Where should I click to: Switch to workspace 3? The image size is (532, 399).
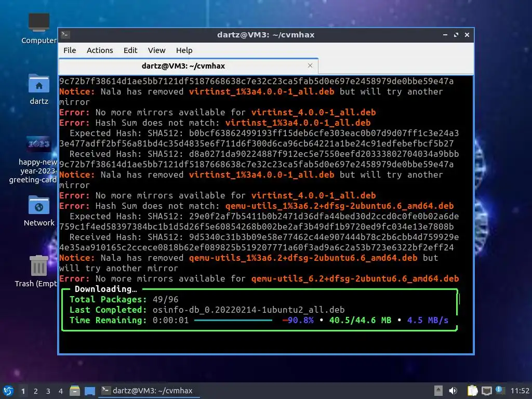48,391
